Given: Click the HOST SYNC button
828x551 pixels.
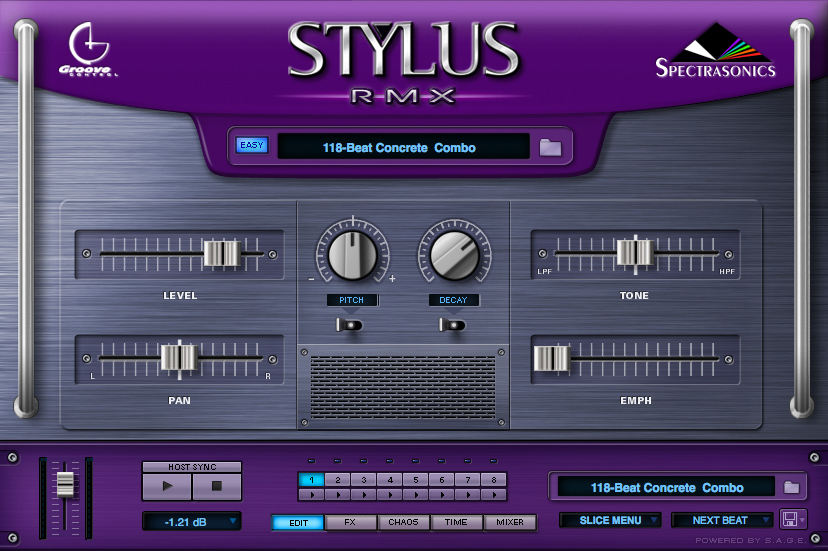Looking at the screenshot, I should pyautogui.click(x=192, y=467).
